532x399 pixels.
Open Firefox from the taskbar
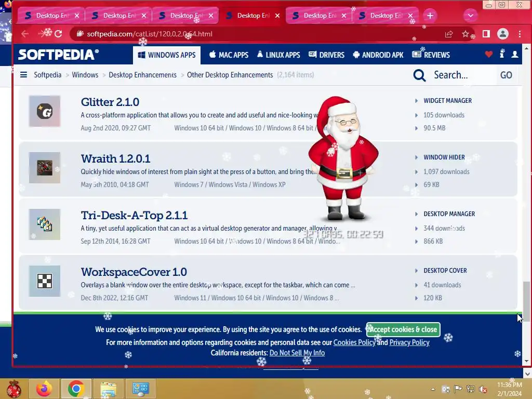[44, 389]
